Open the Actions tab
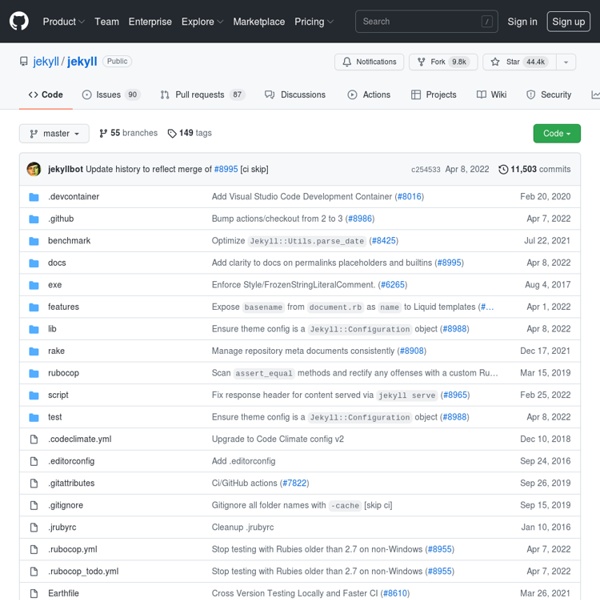Image resolution: width=600 pixels, height=600 pixels. pyautogui.click(x=369, y=95)
